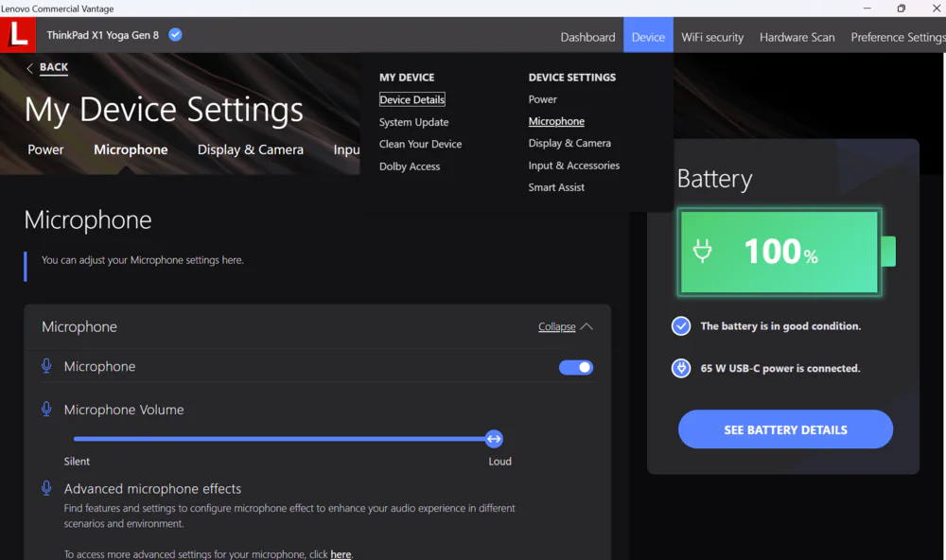The width and height of the screenshot is (946, 560).
Task: Click the plug icon inside battery graphic
Action: pyautogui.click(x=702, y=251)
